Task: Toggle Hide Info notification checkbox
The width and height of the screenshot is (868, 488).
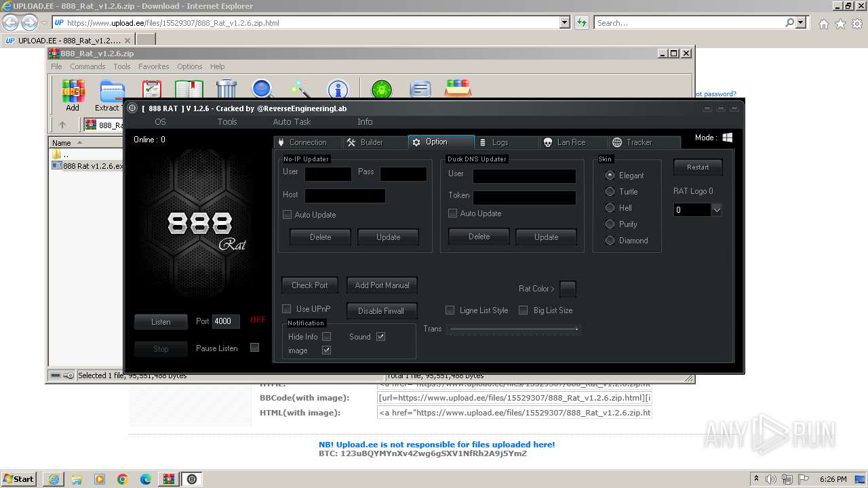Action: pos(327,337)
